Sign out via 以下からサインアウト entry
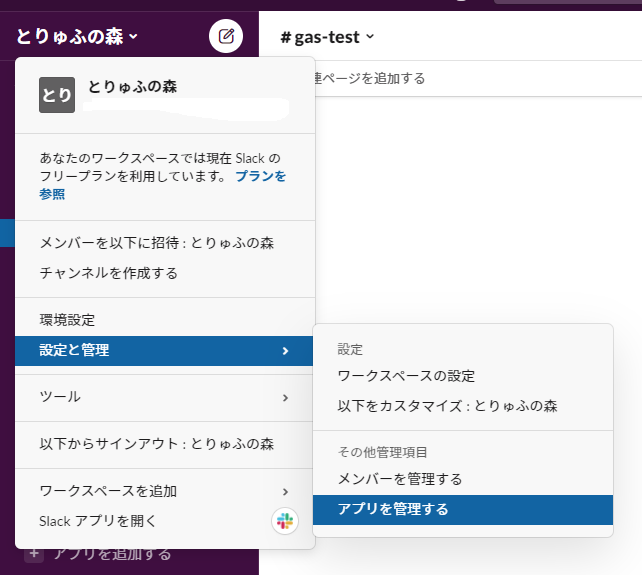642x575 pixels. 165,444
